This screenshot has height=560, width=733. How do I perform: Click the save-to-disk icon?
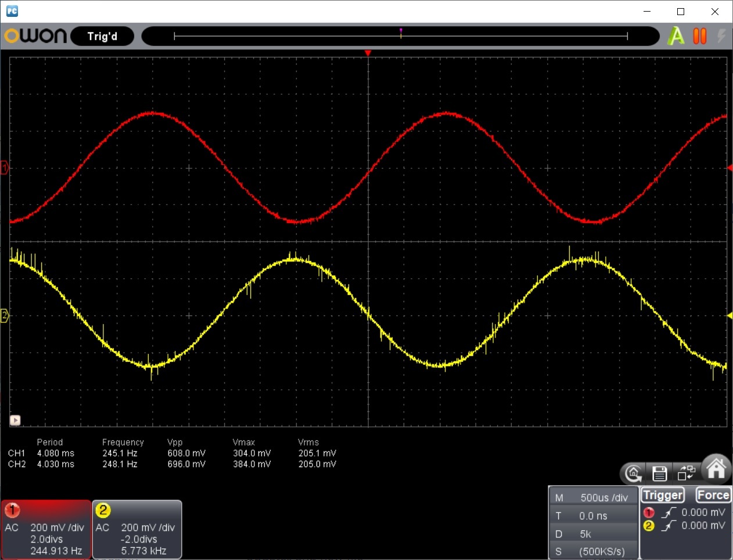click(x=659, y=473)
